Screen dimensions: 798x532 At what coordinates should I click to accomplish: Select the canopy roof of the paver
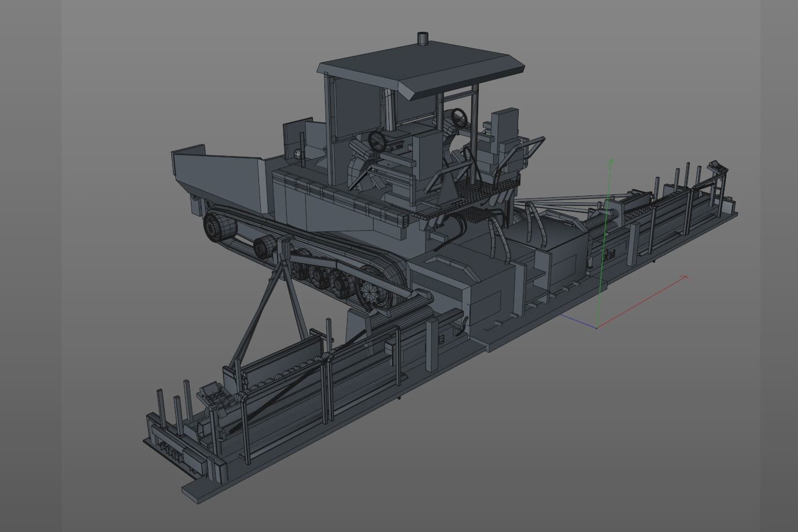(x=420, y=69)
